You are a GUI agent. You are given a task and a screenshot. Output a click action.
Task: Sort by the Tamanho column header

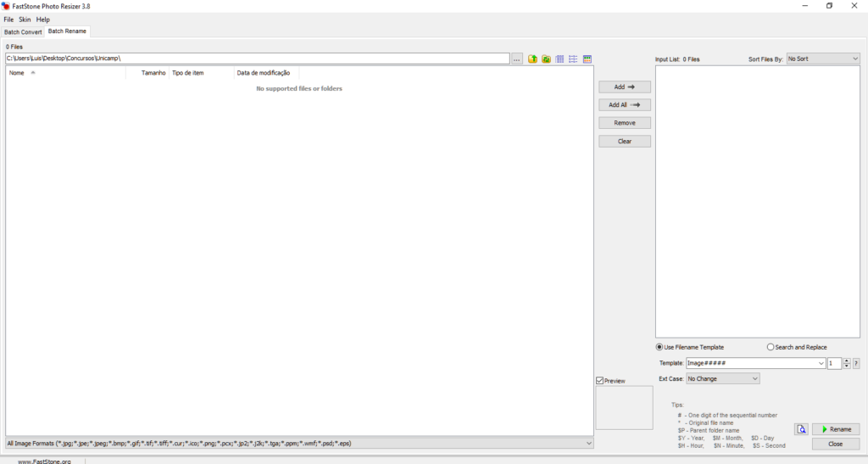[147, 73]
